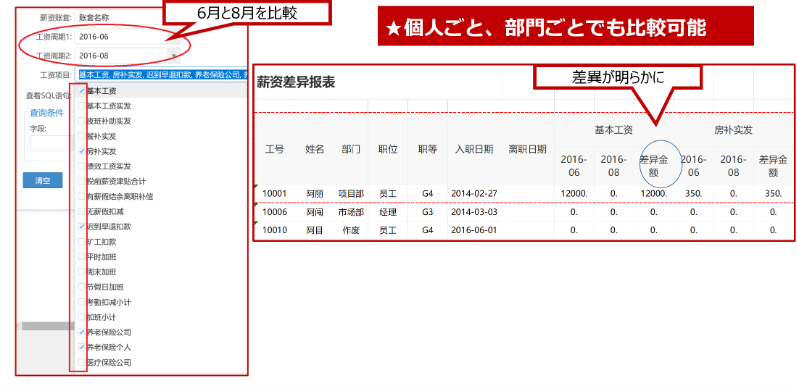Tick the 加班小计 checkbox
This screenshot has width=797, height=390.
81,317
